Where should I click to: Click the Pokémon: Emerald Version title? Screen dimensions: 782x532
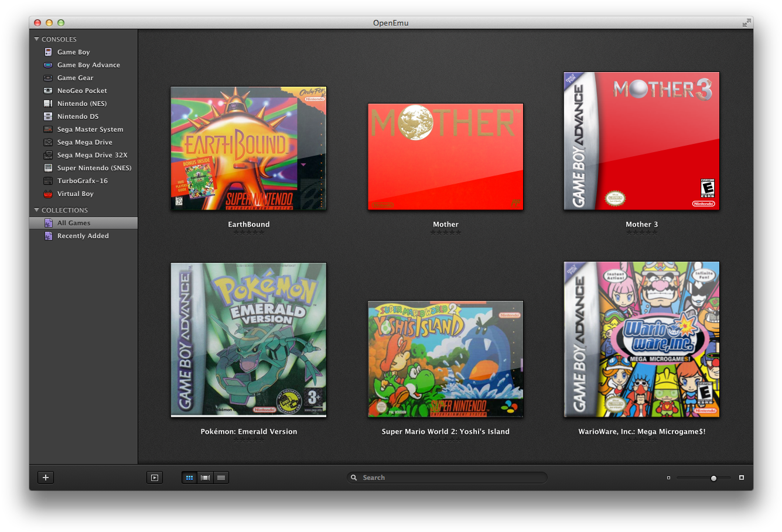tap(249, 431)
